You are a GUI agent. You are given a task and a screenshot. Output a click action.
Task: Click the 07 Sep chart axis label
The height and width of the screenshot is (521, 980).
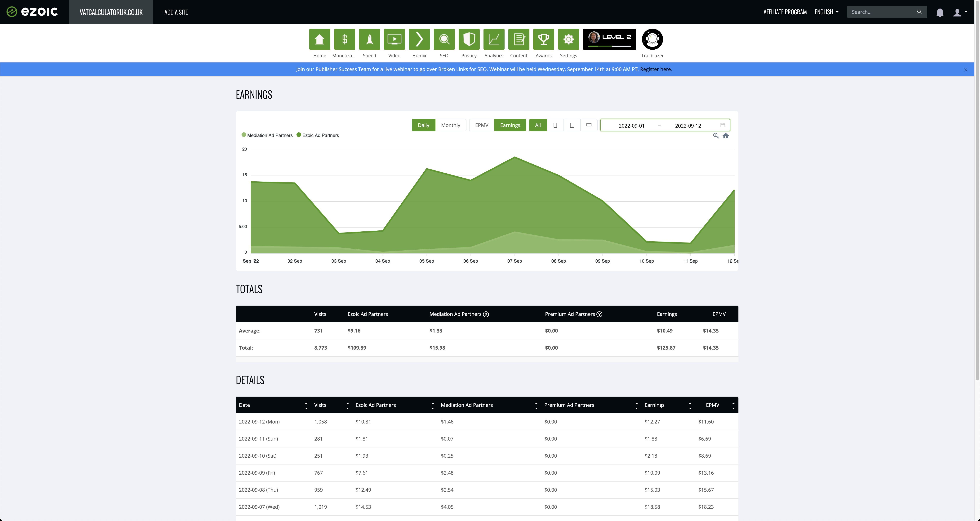coord(514,261)
